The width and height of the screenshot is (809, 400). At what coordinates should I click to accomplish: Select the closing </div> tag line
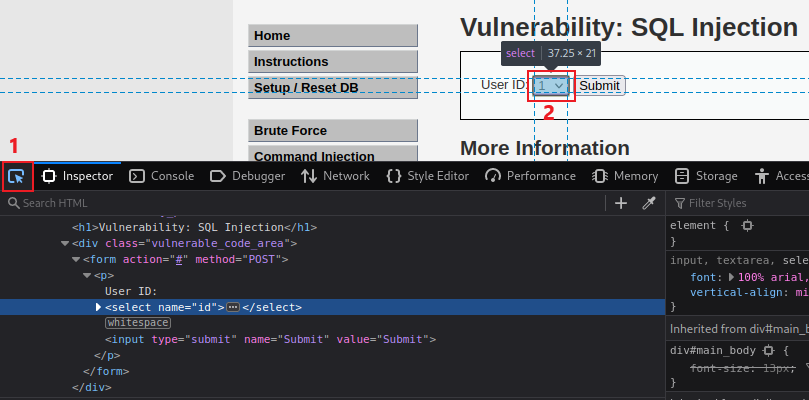(x=92, y=387)
